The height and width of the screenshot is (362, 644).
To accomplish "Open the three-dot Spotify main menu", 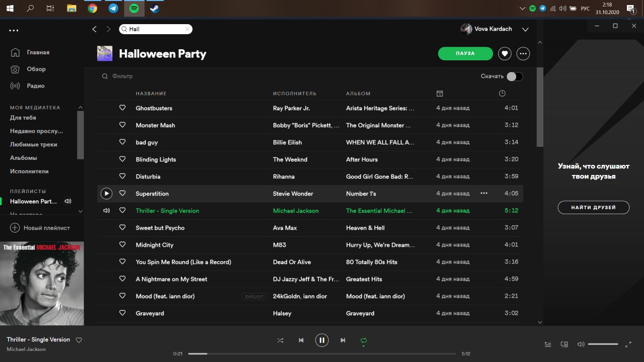I will (14, 31).
